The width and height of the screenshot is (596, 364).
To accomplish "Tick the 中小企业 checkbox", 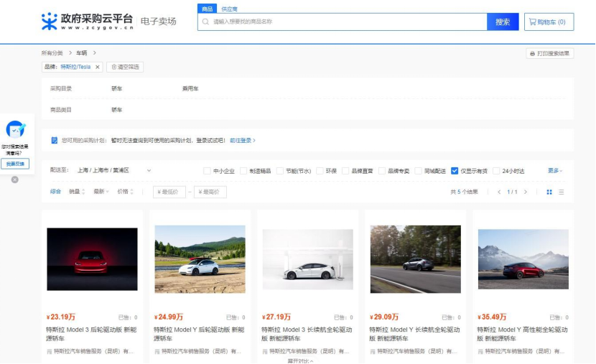I will click(x=207, y=171).
